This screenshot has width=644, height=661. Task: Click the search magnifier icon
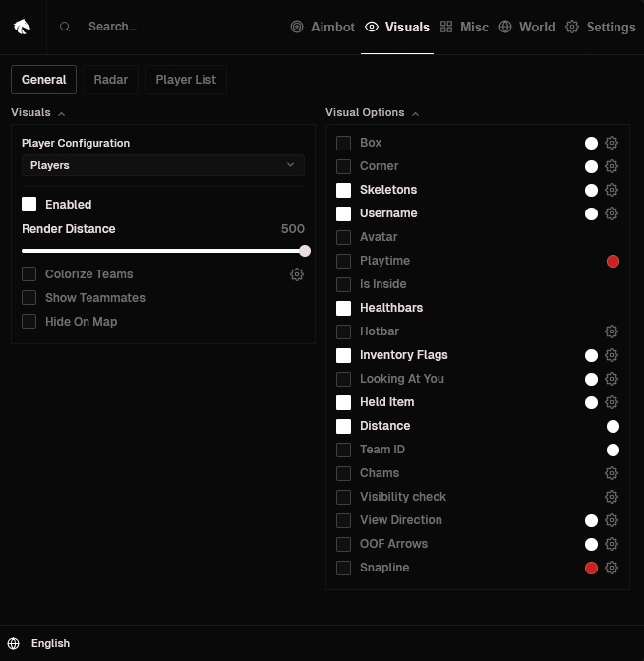click(65, 27)
